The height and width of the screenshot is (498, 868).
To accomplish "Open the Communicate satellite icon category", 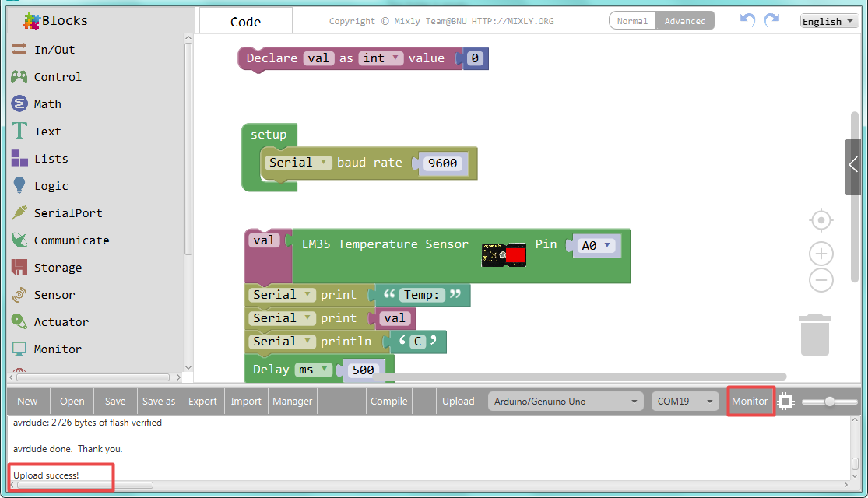I will pos(19,240).
